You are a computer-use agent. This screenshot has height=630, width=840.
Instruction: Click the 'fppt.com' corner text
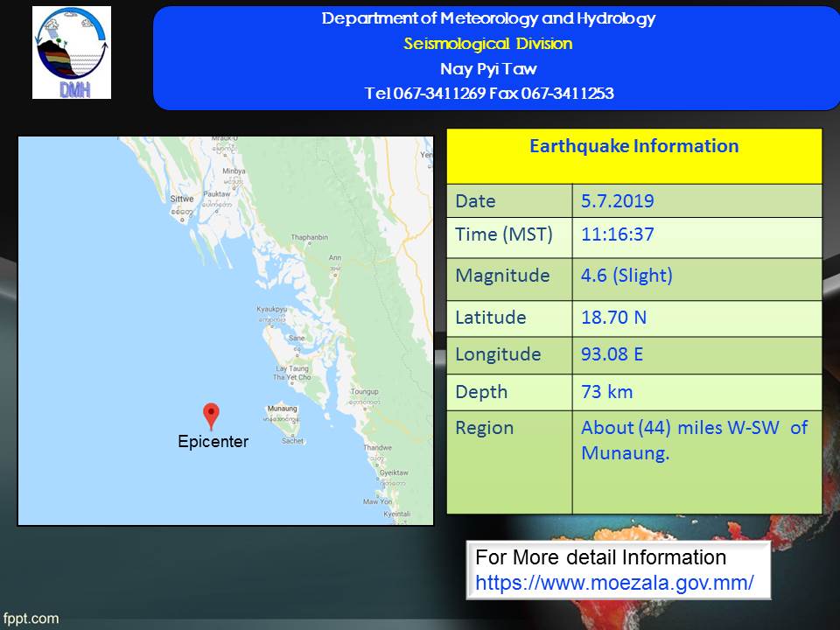[x=31, y=619]
